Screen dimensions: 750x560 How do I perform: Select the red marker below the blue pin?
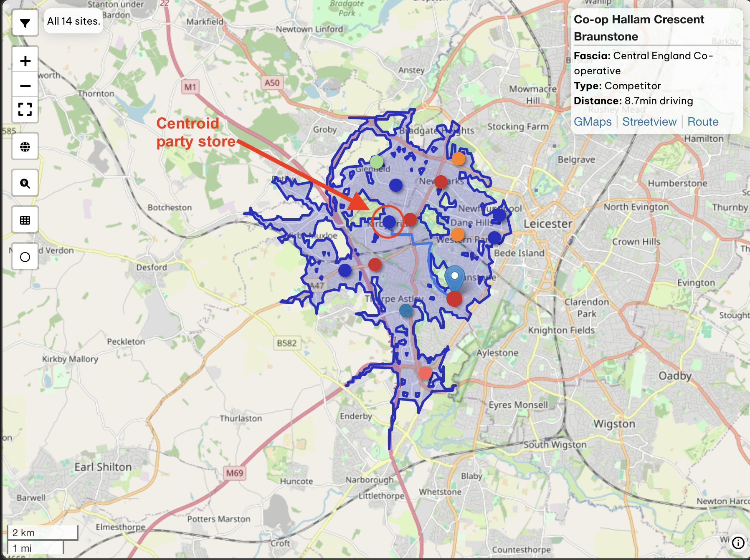454,299
